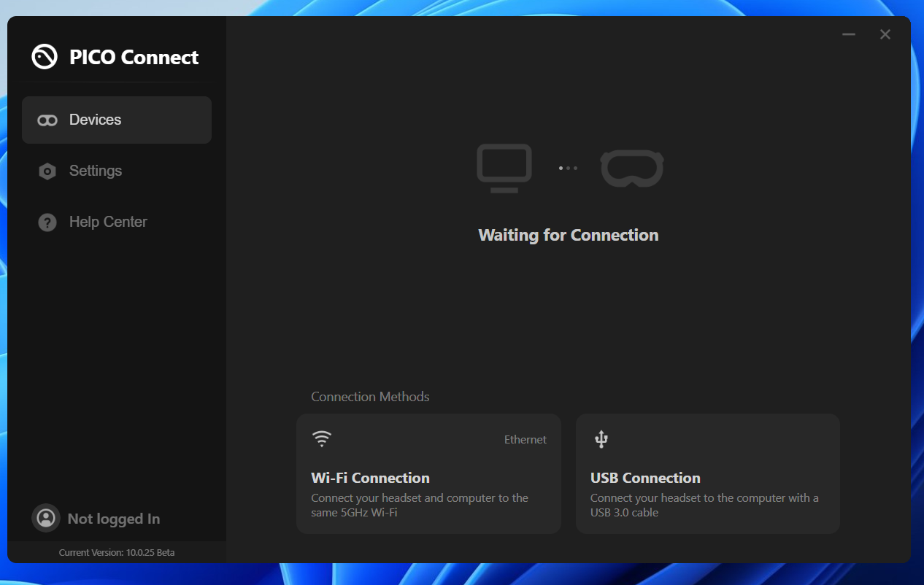Close the PICO Connect window

(885, 34)
